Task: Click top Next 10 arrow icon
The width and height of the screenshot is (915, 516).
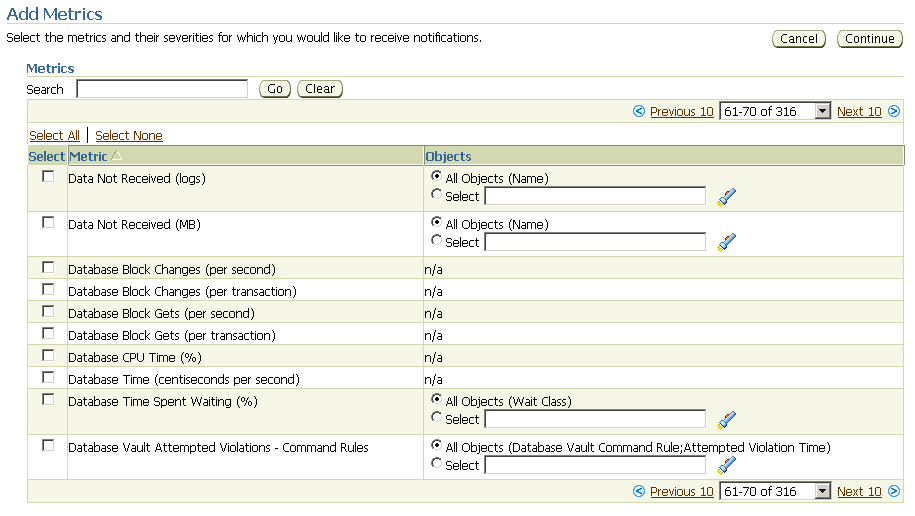Action: pyautogui.click(x=894, y=112)
